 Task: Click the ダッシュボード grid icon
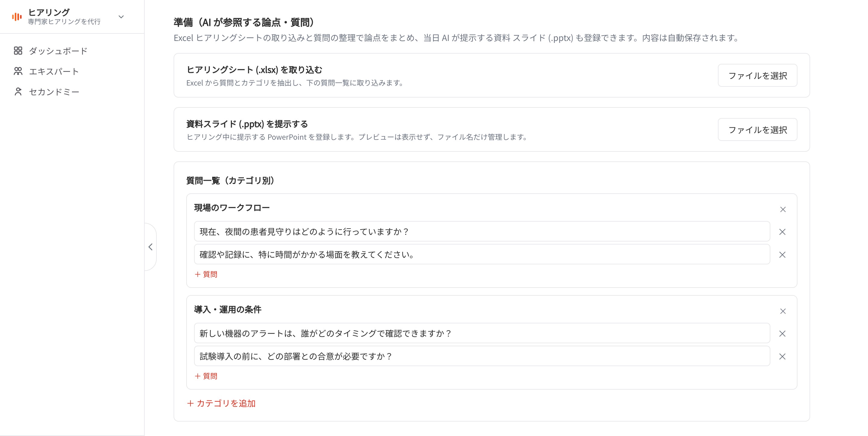(x=18, y=51)
